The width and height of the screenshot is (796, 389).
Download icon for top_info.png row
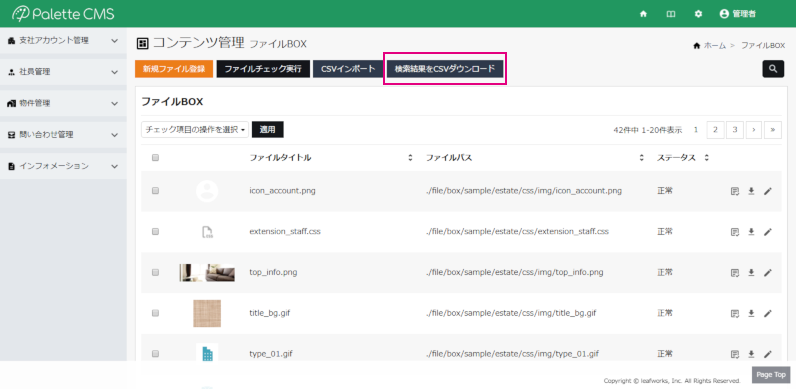point(751,273)
